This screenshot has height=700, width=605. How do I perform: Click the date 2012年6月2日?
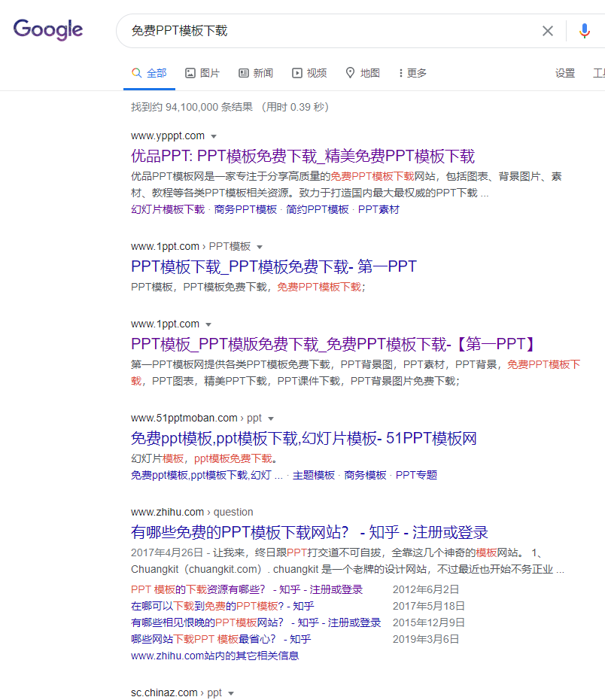426,590
